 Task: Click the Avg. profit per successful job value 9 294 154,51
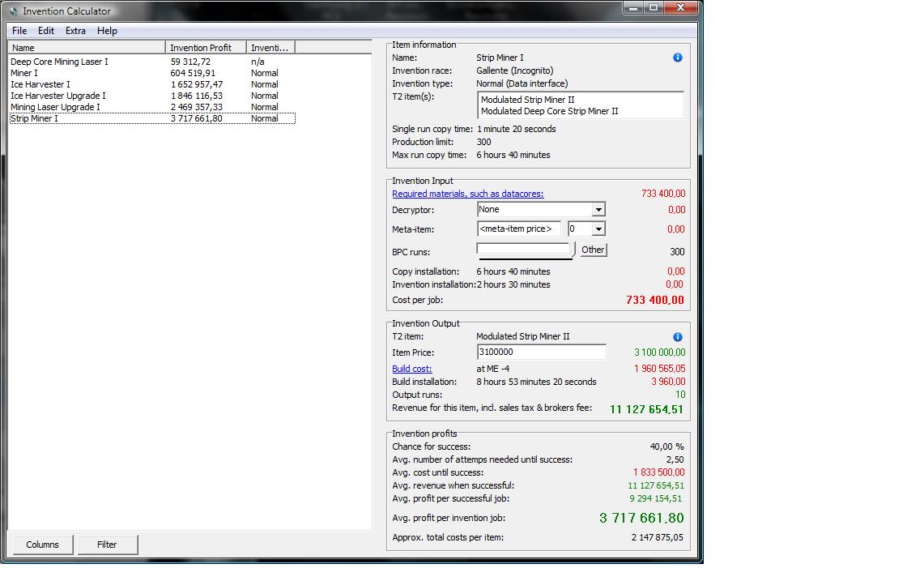(655, 498)
